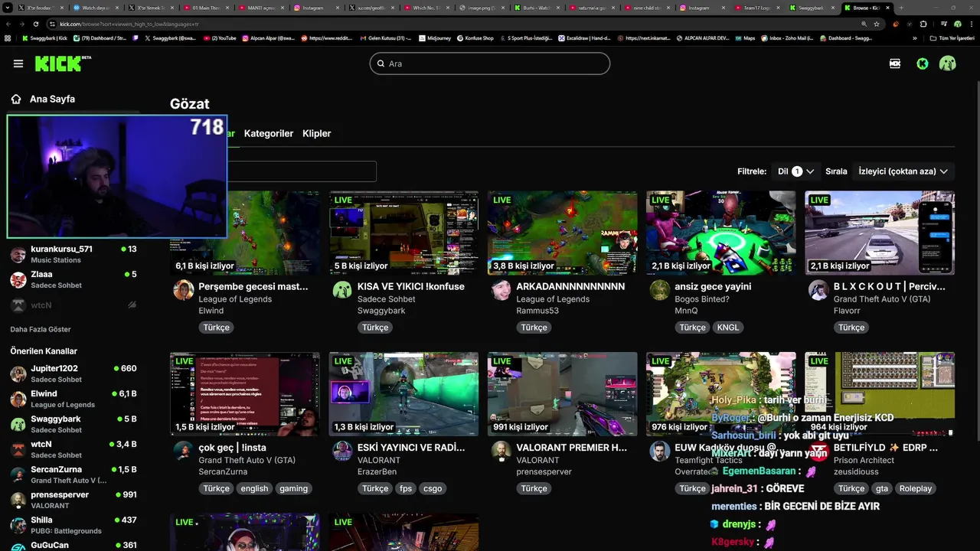Image resolution: width=980 pixels, height=551 pixels.
Task: Open the Ana Sayfa home icon
Action: [16, 99]
